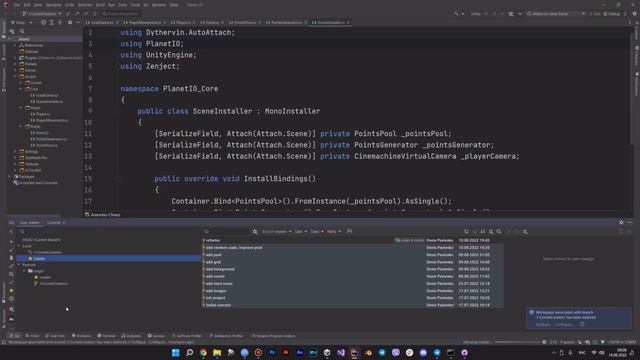Select the 'initial commit' row
Screen dimensions: 640x360
click(353, 305)
